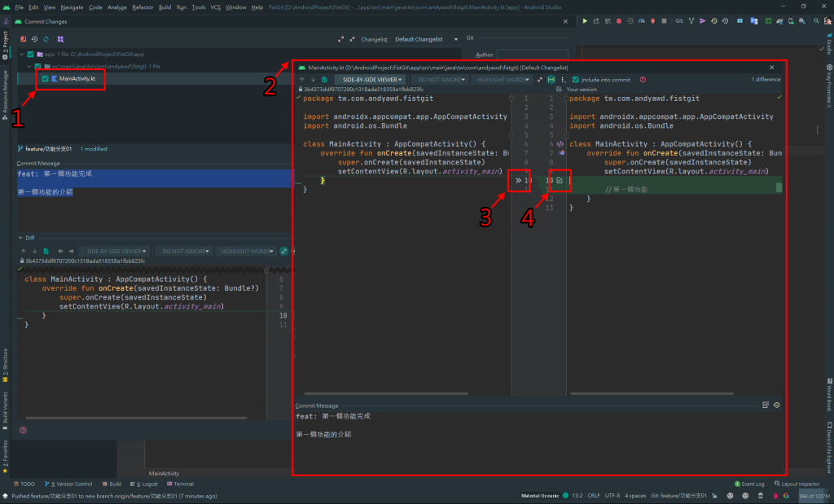Open the 9: Version Control tab
Screen dimensions: 834x504
pos(68,484)
